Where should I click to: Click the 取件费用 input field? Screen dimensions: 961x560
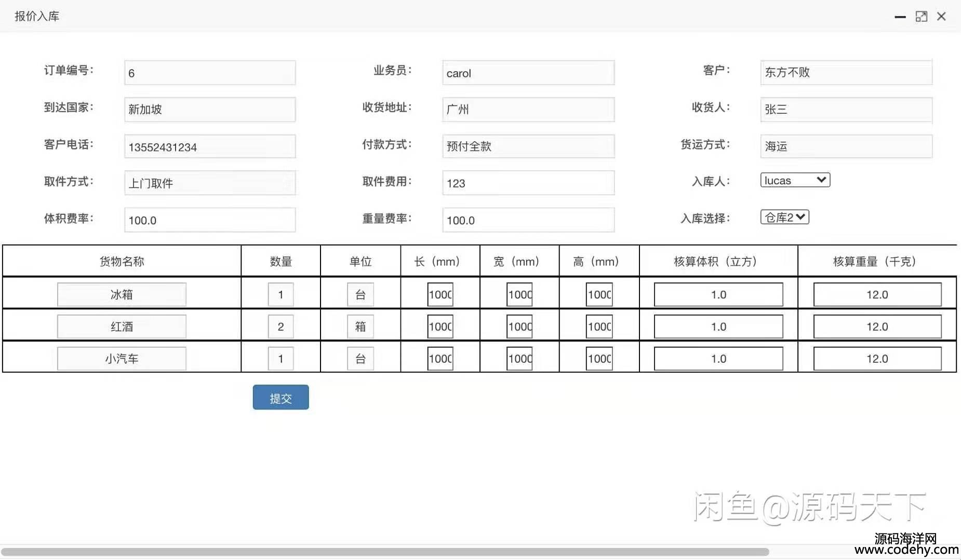point(528,183)
